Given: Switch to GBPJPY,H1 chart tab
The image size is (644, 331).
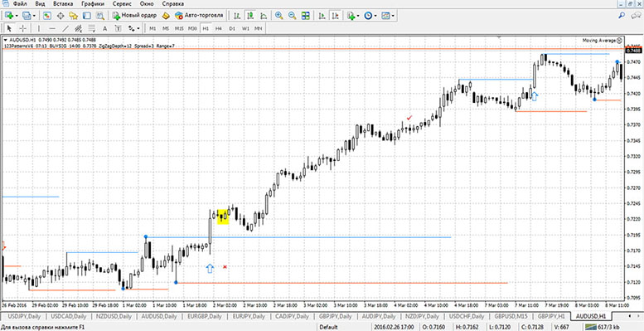Looking at the screenshot, I should (551, 316).
